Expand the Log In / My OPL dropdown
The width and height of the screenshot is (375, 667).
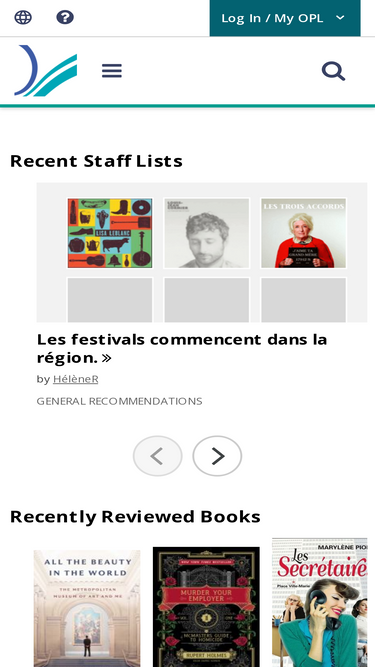(285, 18)
